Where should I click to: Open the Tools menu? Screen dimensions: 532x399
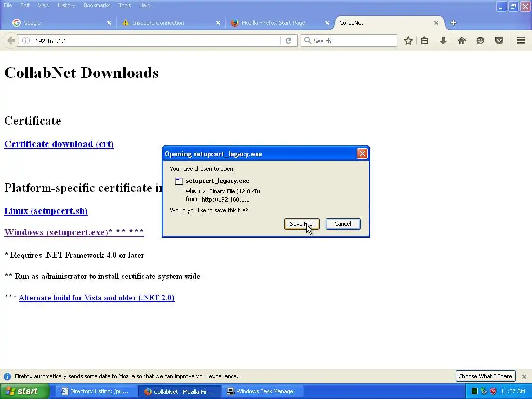(125, 5)
